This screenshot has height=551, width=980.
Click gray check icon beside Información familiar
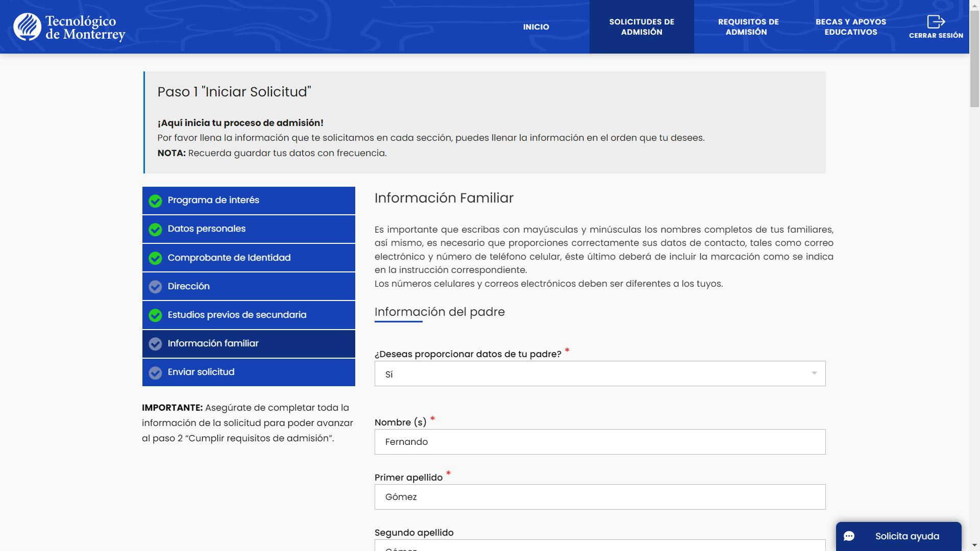pos(155,344)
